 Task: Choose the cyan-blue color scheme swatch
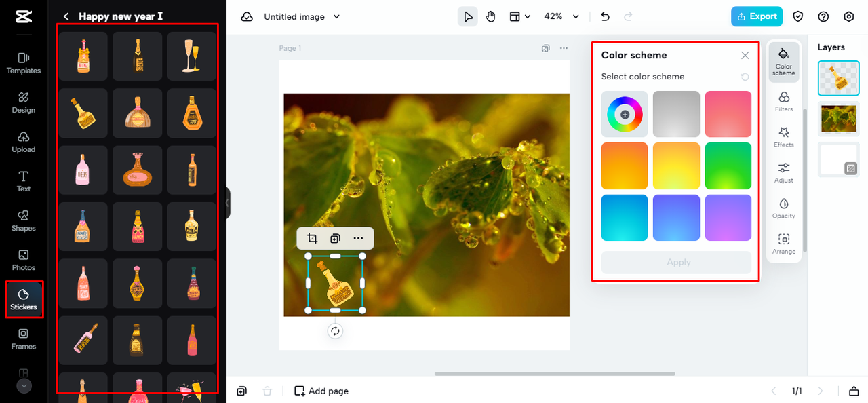[x=625, y=218]
